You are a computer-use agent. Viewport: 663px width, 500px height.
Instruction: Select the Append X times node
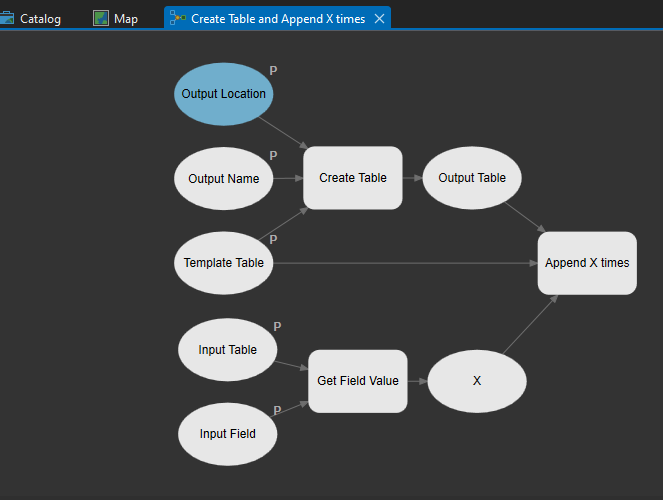coord(587,263)
